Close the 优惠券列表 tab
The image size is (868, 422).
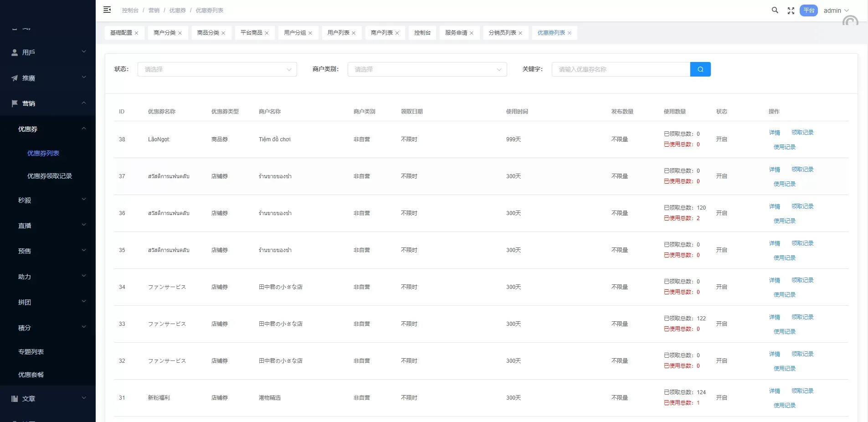(569, 33)
